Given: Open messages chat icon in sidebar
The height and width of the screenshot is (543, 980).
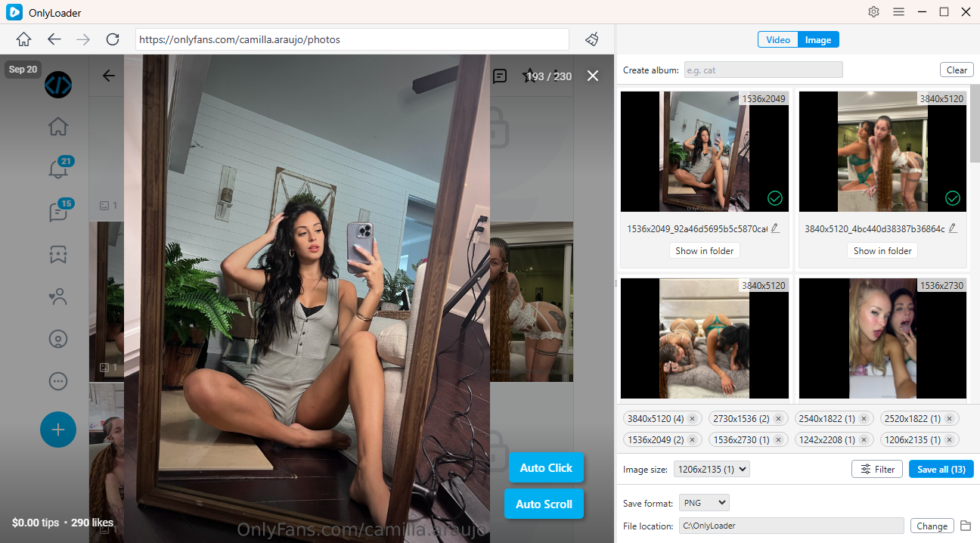Looking at the screenshot, I should click(58, 213).
